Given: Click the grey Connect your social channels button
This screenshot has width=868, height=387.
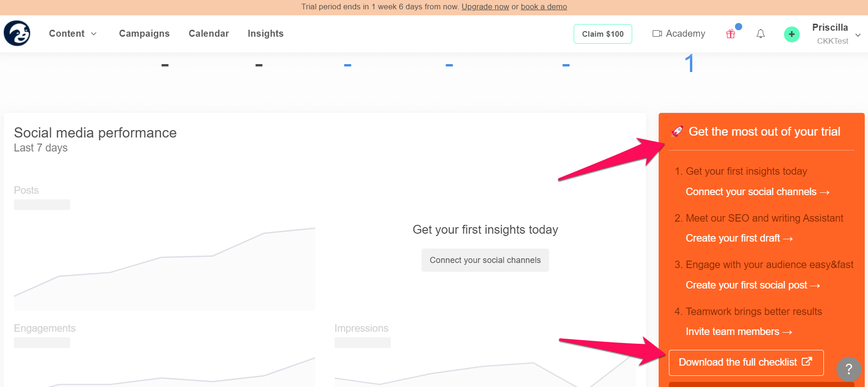Looking at the screenshot, I should coord(485,260).
